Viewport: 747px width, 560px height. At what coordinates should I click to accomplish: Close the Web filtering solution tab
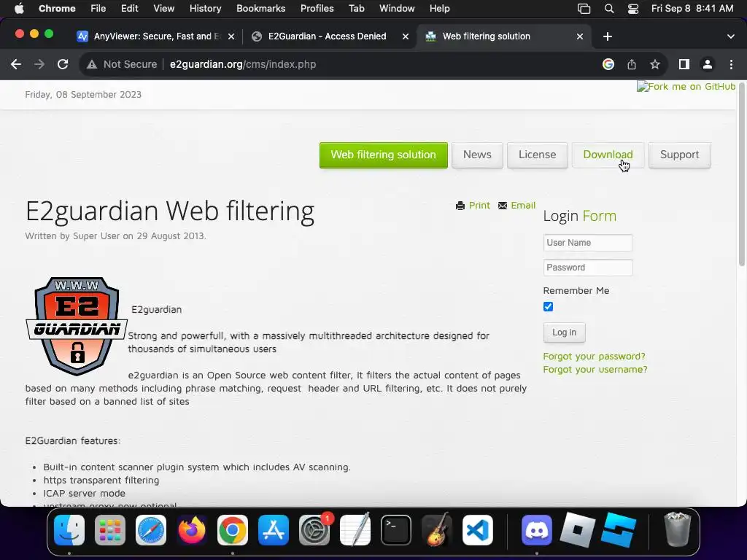point(580,36)
